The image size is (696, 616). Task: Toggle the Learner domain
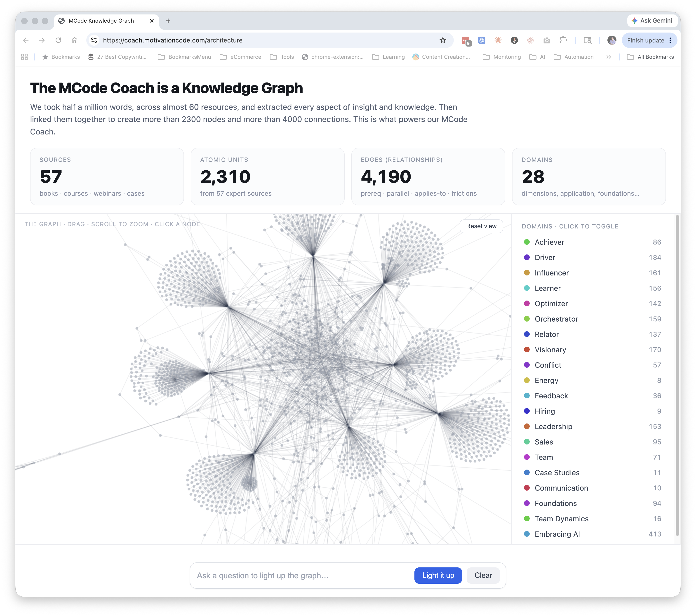click(x=592, y=288)
